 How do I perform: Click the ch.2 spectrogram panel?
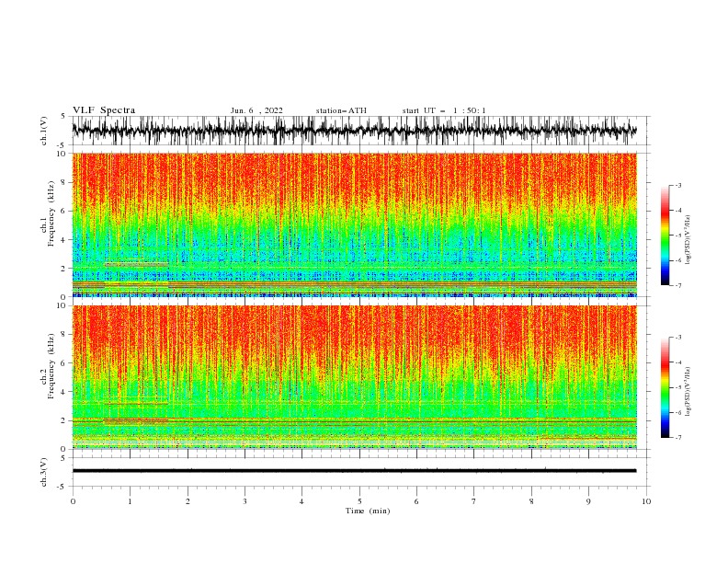tap(354, 377)
